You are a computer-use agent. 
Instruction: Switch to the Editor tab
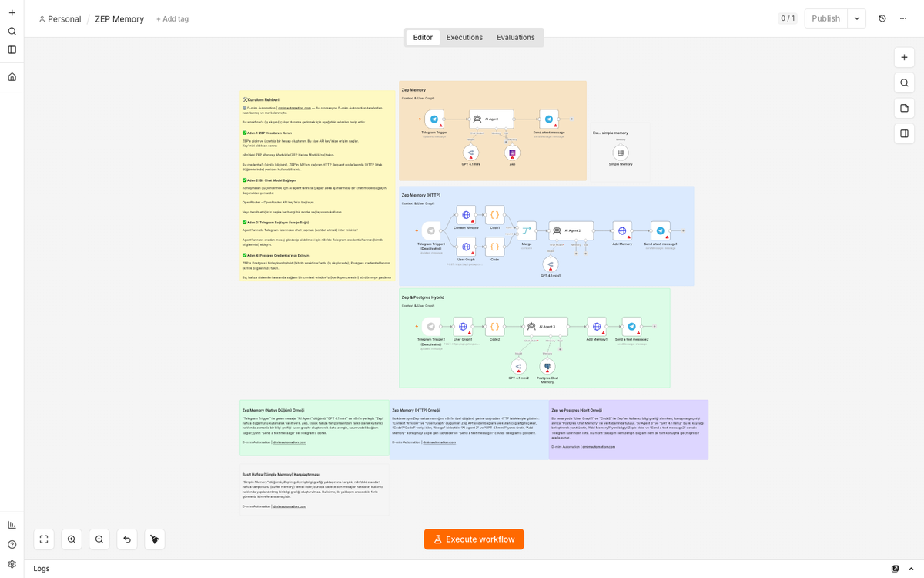click(x=423, y=37)
